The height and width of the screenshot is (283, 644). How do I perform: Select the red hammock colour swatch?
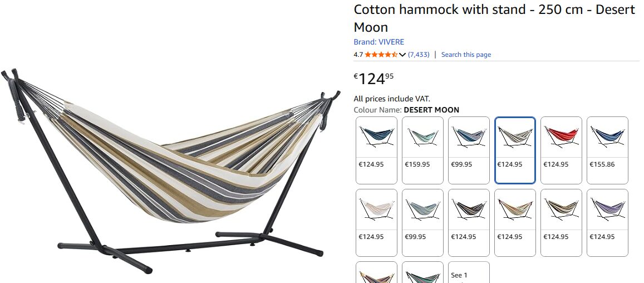tap(561, 150)
